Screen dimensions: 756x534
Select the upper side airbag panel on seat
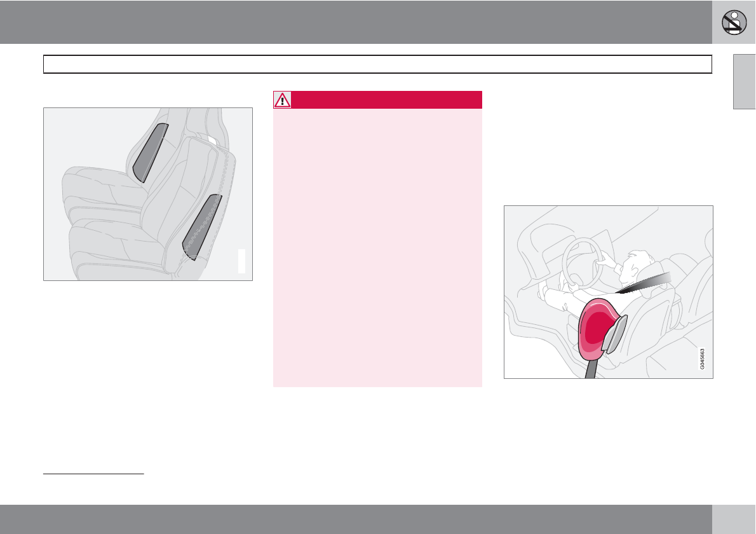click(x=151, y=152)
